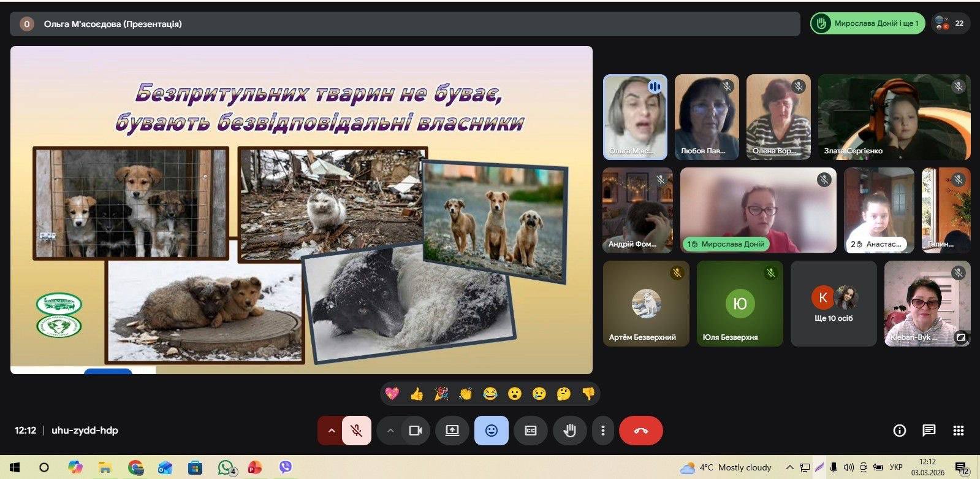Open the 'Ще 10 осіб' tile
980x479 pixels.
pyautogui.click(x=834, y=304)
